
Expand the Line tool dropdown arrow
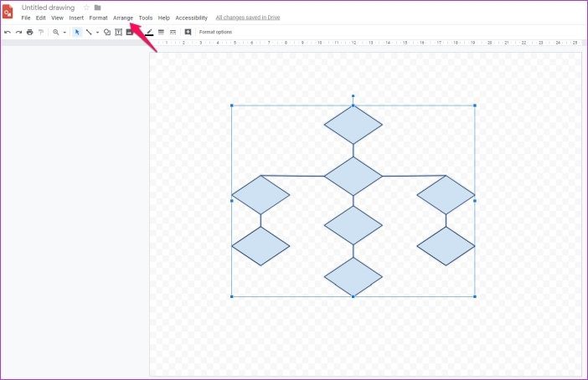pos(97,33)
